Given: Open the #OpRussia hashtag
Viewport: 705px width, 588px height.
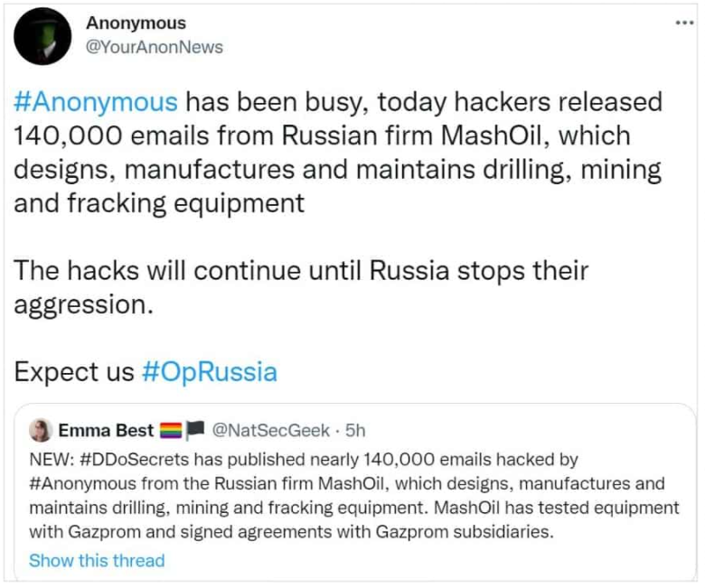Looking at the screenshot, I should click(209, 372).
